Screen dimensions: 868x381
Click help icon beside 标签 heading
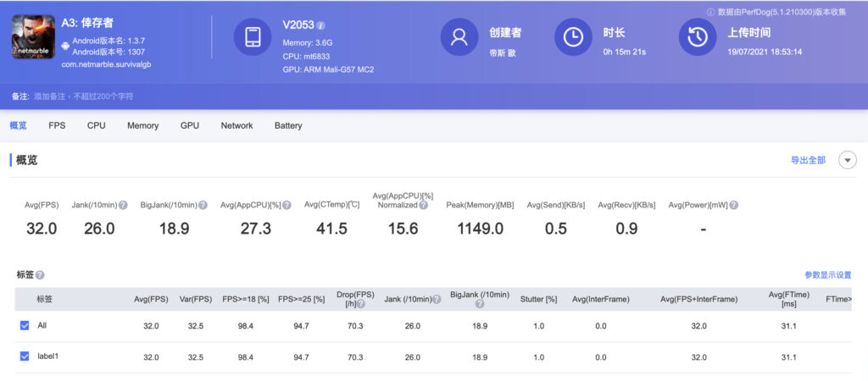click(x=40, y=275)
